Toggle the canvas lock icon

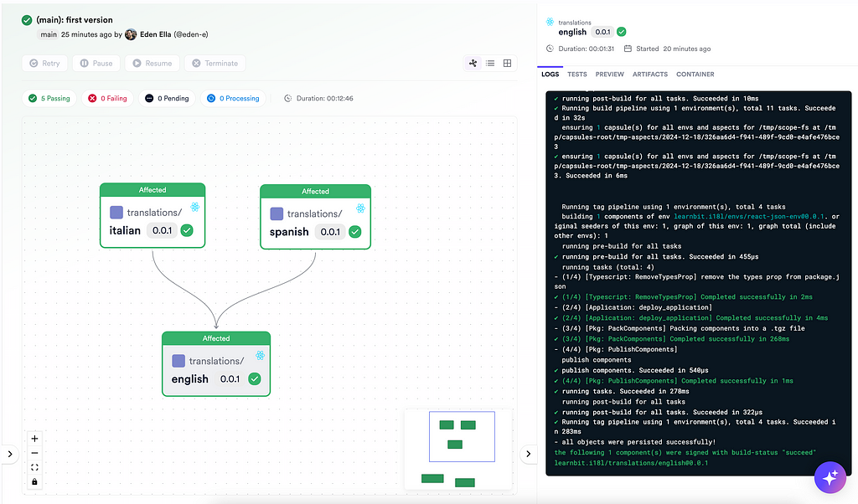(x=34, y=481)
